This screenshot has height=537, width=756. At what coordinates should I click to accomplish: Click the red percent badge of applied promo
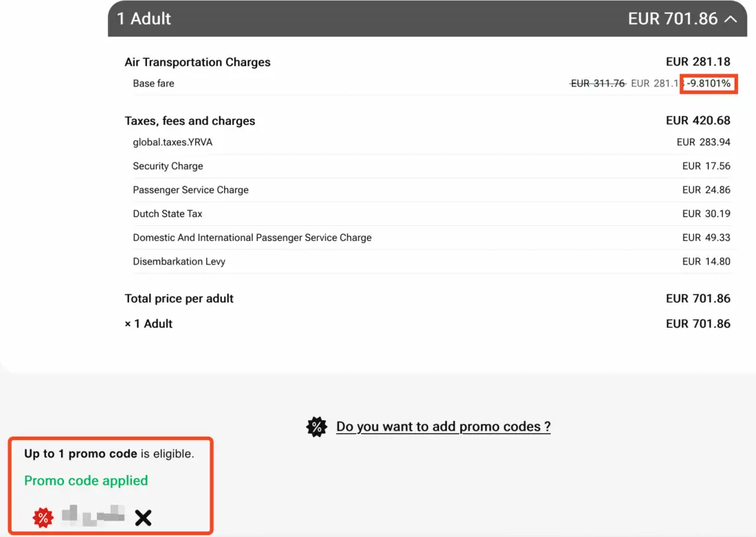[x=43, y=518]
